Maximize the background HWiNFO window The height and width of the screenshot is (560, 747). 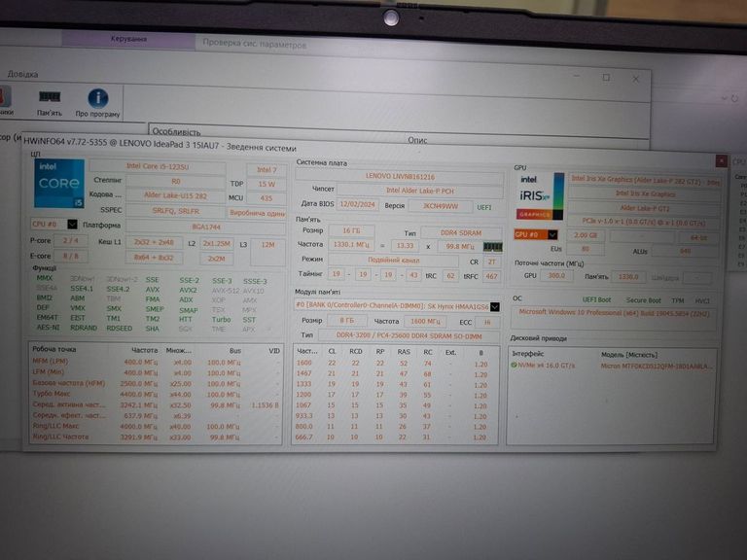pyautogui.click(x=606, y=78)
